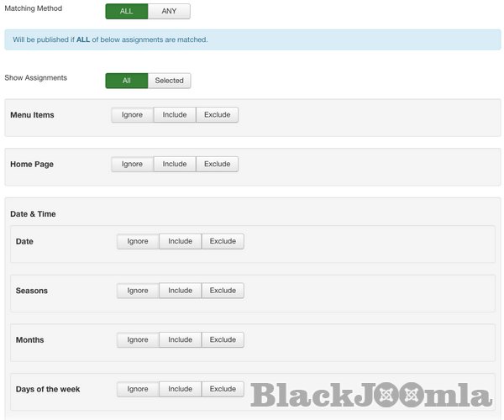
Task: Set Home Page to Exclude
Action: coord(217,165)
